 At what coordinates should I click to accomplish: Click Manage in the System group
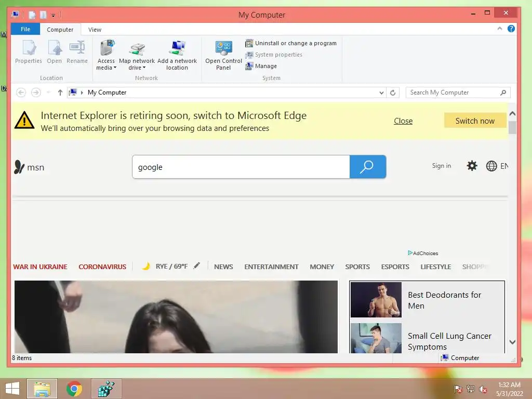pos(261,66)
